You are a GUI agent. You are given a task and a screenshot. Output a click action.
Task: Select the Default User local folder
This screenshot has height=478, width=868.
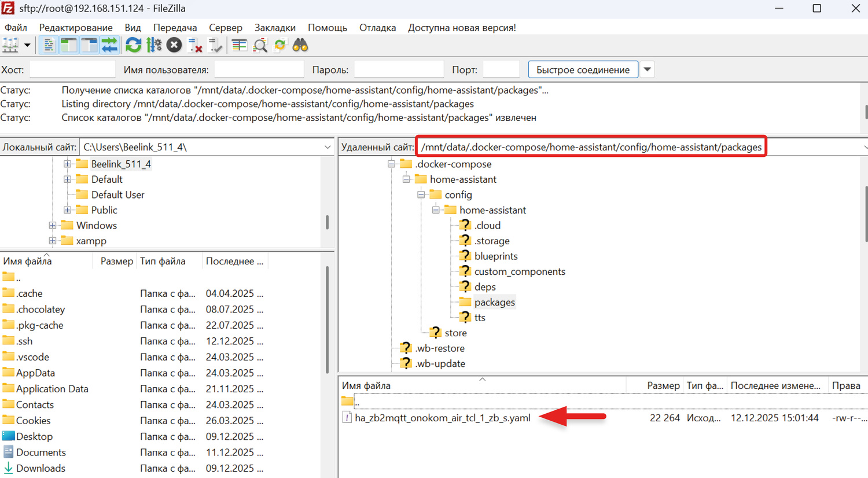coord(117,194)
